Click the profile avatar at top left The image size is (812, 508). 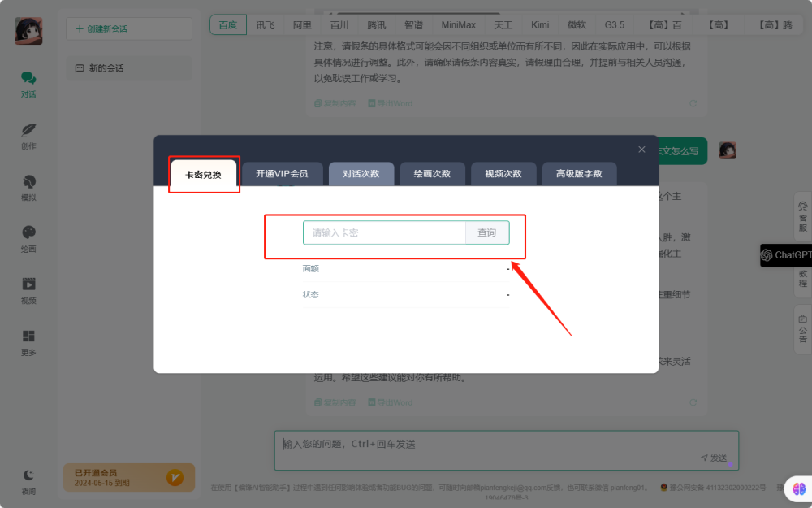click(28, 31)
